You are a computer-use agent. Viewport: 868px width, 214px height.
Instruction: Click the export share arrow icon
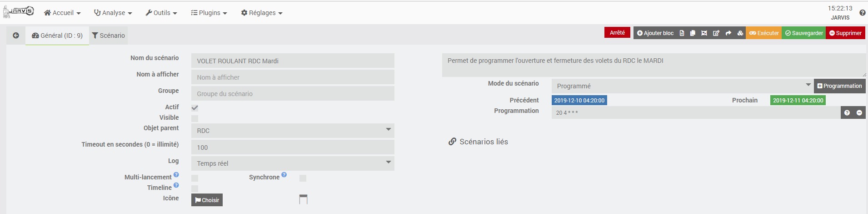click(728, 33)
